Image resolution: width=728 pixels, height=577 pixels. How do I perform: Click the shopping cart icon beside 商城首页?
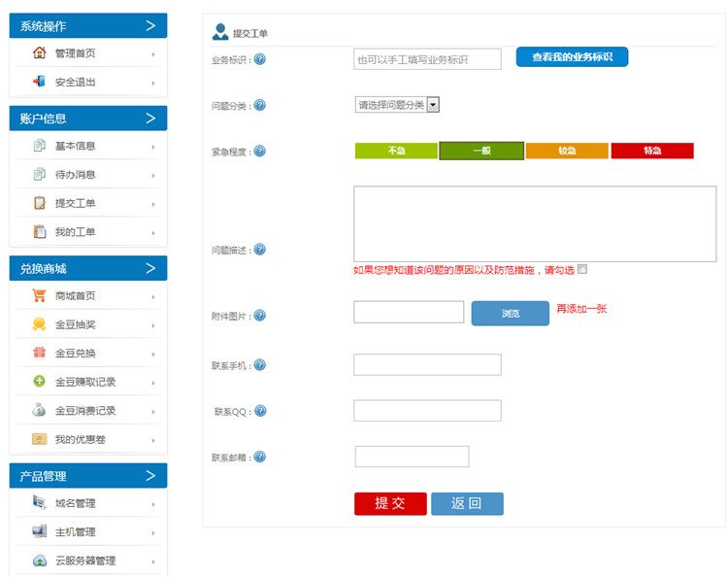tap(40, 295)
